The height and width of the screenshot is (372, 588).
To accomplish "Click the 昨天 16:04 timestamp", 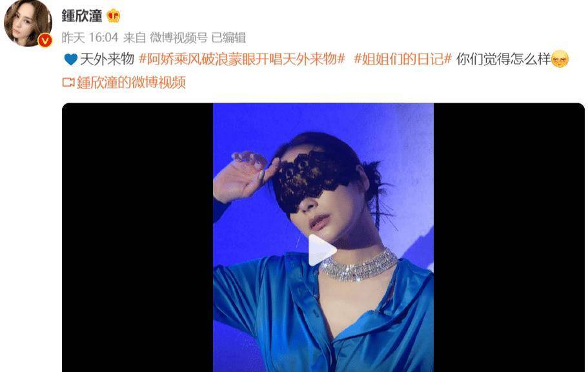I will pyautogui.click(x=90, y=37).
